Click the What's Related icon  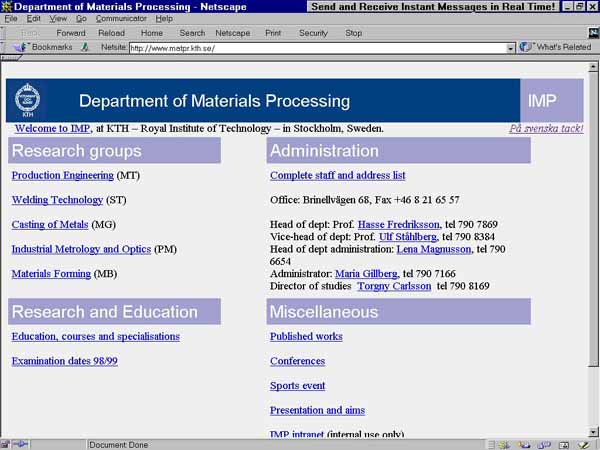525,47
